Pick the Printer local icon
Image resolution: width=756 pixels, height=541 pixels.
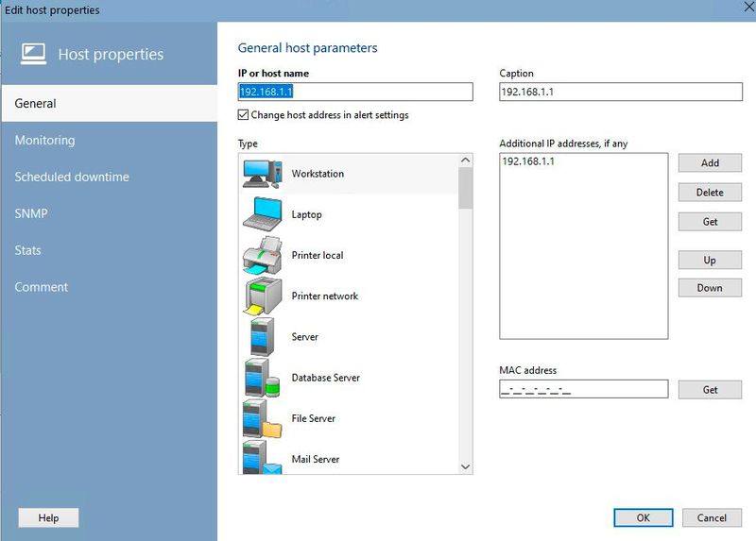click(x=263, y=255)
